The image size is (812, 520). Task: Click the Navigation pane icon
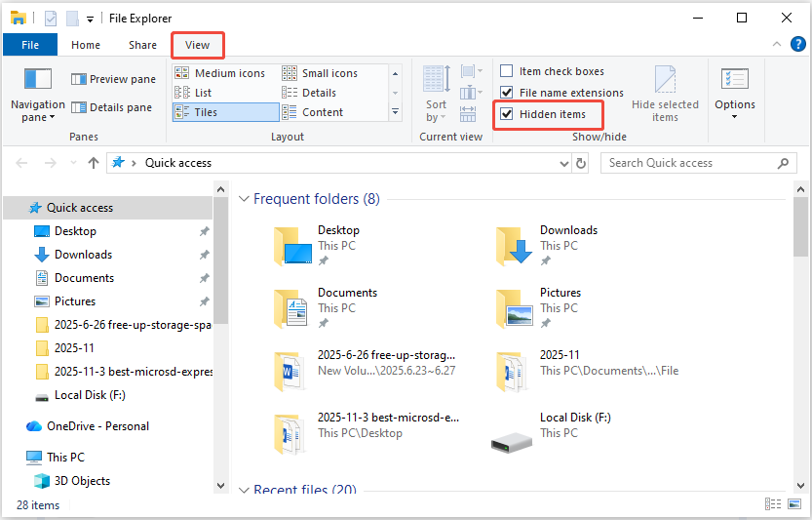pyautogui.click(x=37, y=80)
